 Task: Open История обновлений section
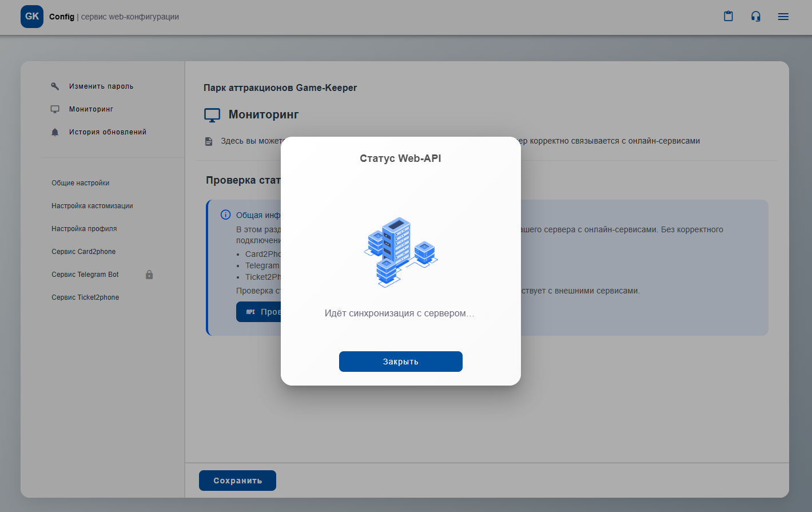pos(108,132)
